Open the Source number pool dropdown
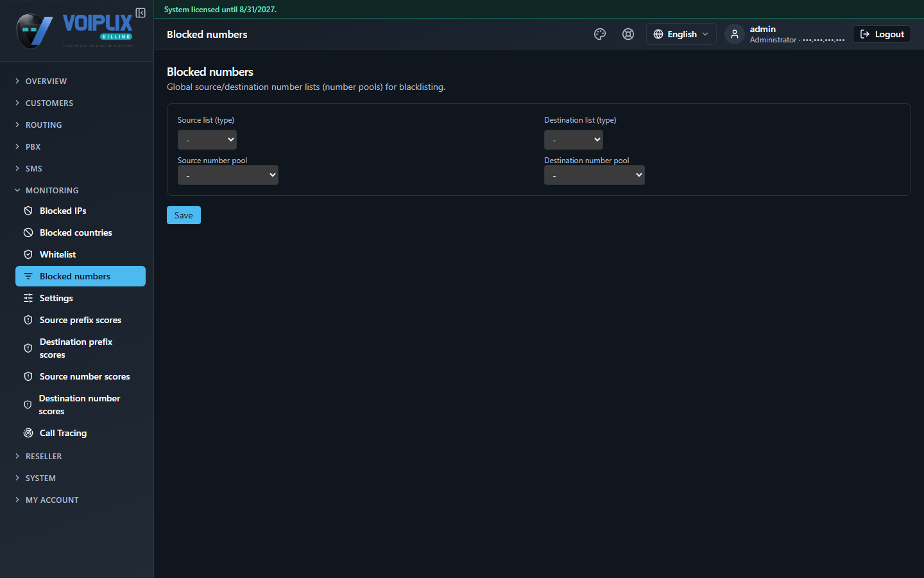924x578 pixels. click(x=228, y=175)
